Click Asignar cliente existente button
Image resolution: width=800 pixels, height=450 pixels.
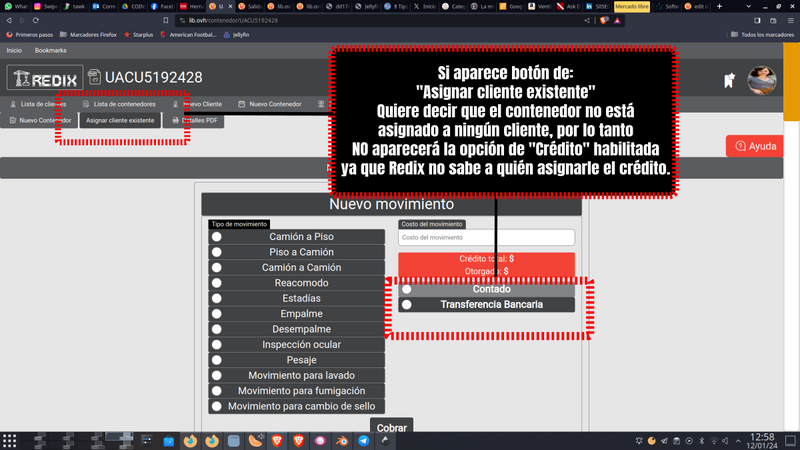[120, 120]
